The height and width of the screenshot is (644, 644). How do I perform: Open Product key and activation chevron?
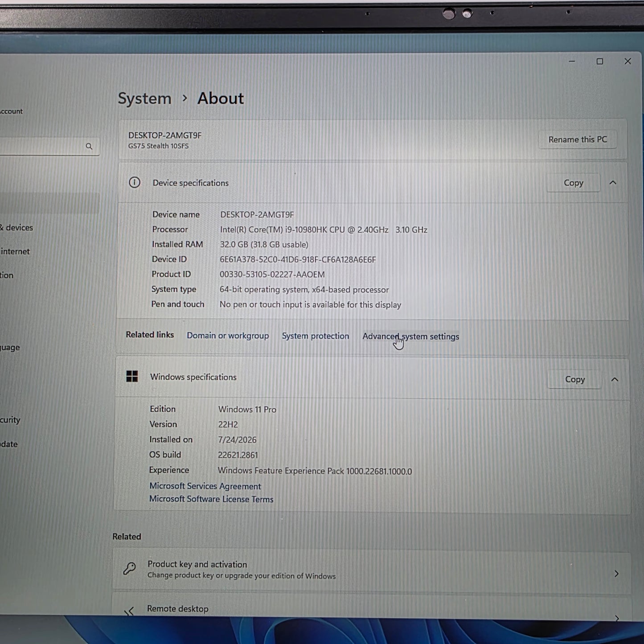click(616, 574)
